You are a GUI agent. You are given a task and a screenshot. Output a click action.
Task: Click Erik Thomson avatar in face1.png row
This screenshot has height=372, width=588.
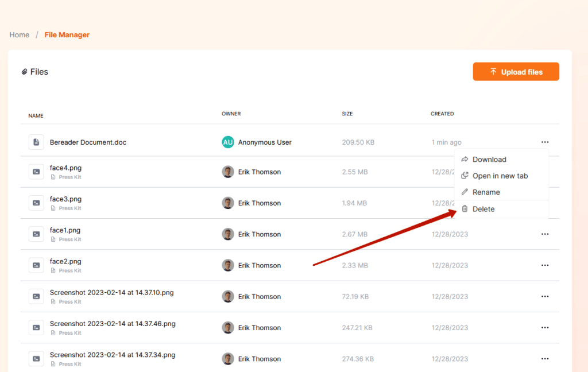[x=227, y=234]
